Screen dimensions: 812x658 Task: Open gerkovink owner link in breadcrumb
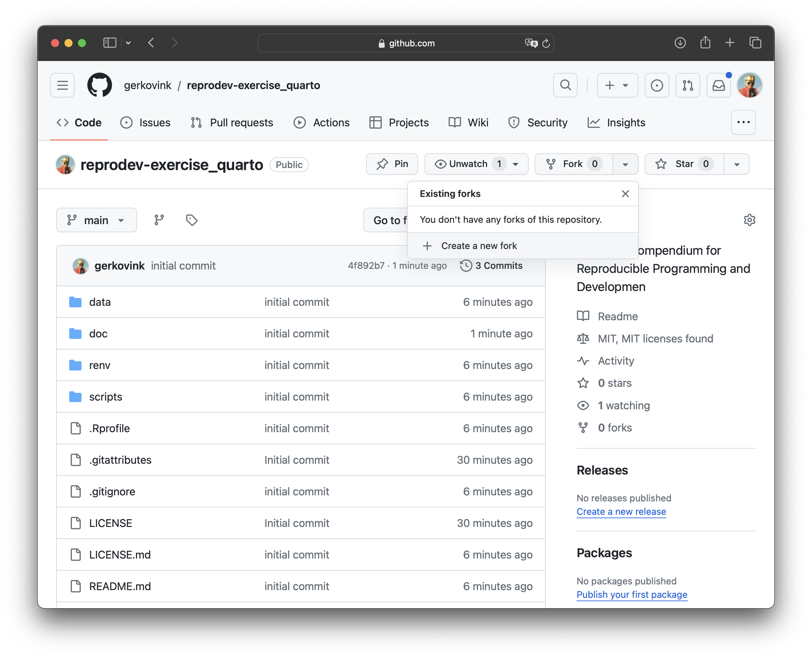click(148, 85)
